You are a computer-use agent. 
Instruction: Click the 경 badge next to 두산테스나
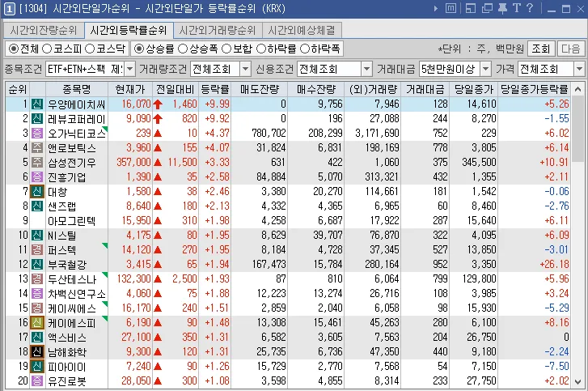tap(36, 279)
